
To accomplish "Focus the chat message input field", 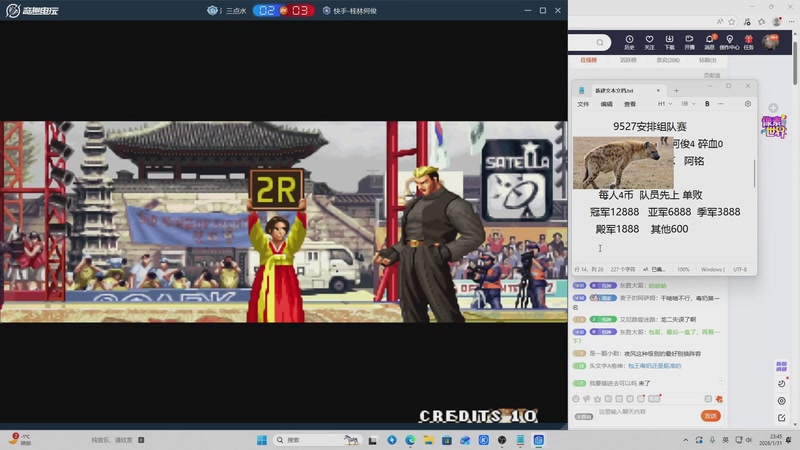I will (x=646, y=412).
